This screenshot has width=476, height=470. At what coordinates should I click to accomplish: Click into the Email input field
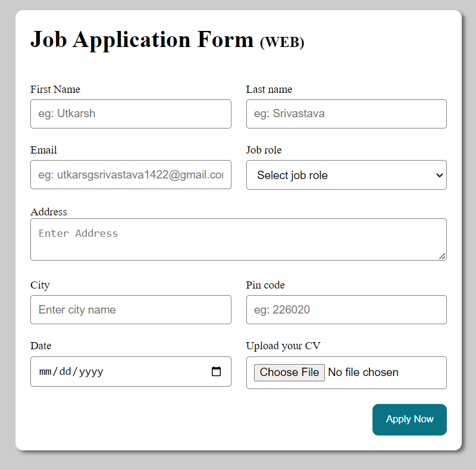coord(131,174)
